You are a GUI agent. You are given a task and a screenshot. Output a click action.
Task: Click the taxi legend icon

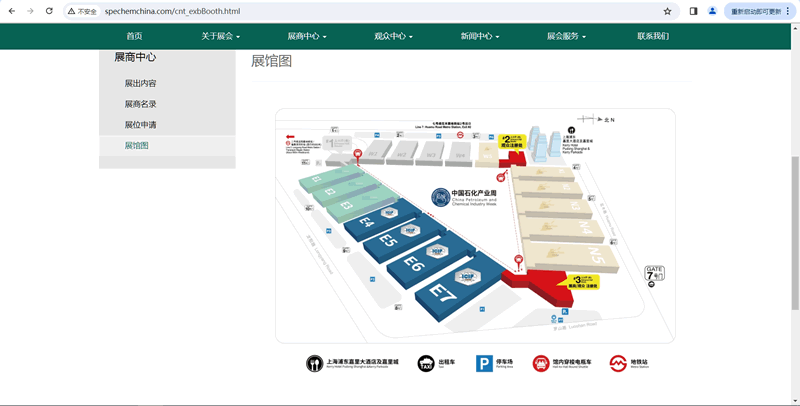(427, 363)
